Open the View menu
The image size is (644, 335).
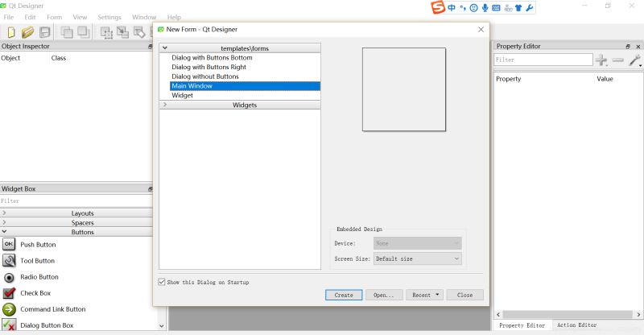[x=80, y=17]
